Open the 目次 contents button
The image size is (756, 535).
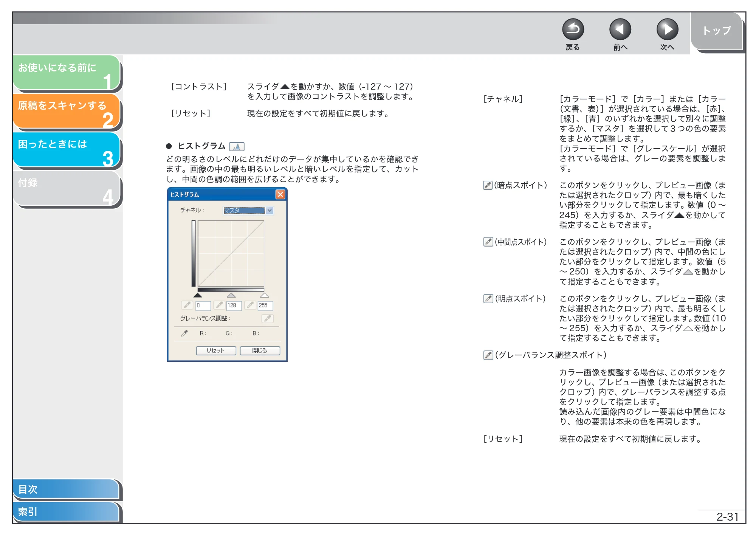(x=66, y=489)
